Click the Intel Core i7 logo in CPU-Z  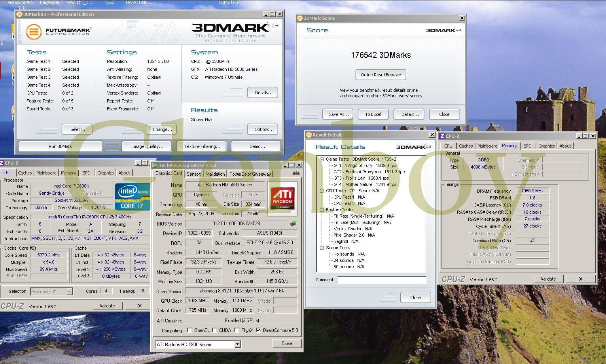click(132, 196)
